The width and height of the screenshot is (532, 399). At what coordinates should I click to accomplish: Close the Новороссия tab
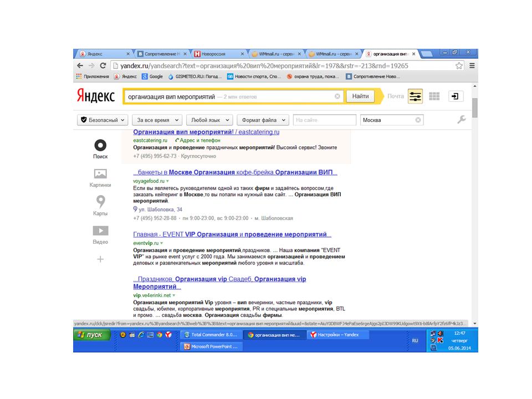[242, 54]
